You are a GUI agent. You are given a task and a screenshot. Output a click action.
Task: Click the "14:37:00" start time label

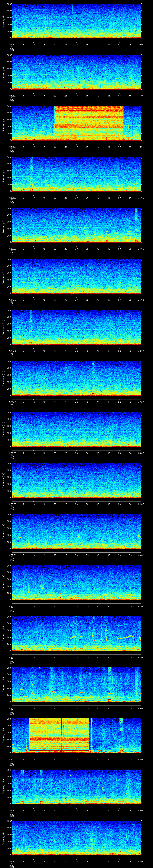pyautogui.click(x=12, y=453)
